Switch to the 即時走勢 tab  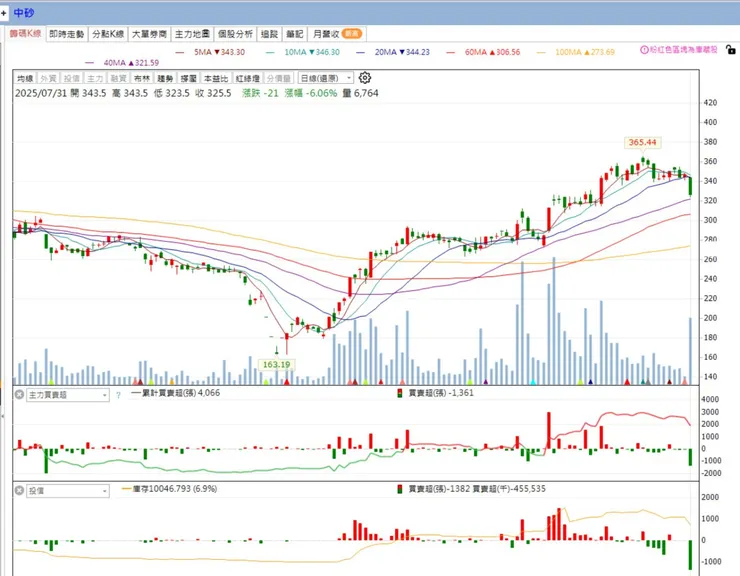pyautogui.click(x=67, y=34)
